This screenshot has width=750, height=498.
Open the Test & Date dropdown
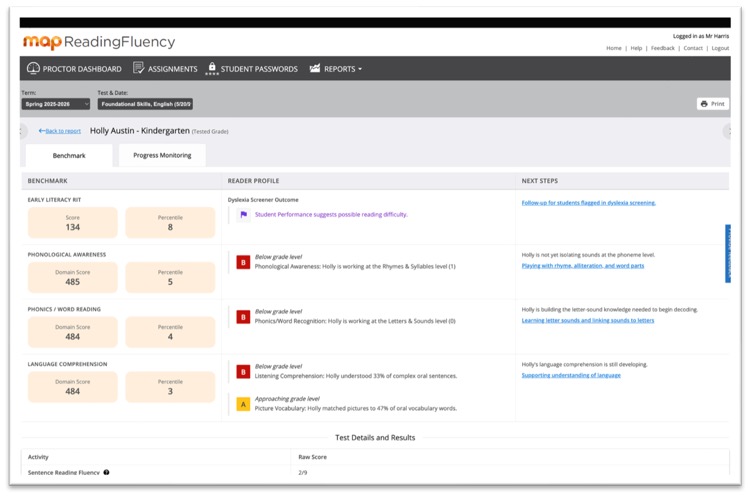tap(145, 104)
